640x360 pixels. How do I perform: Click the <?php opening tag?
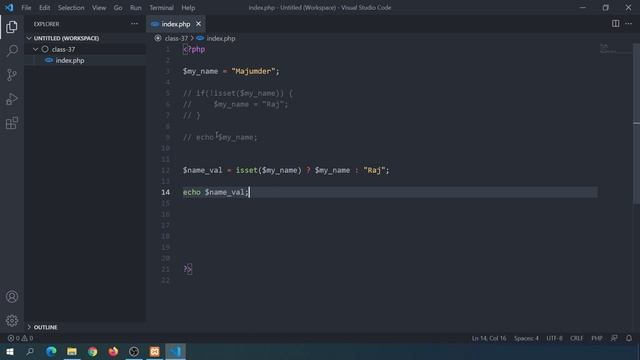click(x=194, y=49)
